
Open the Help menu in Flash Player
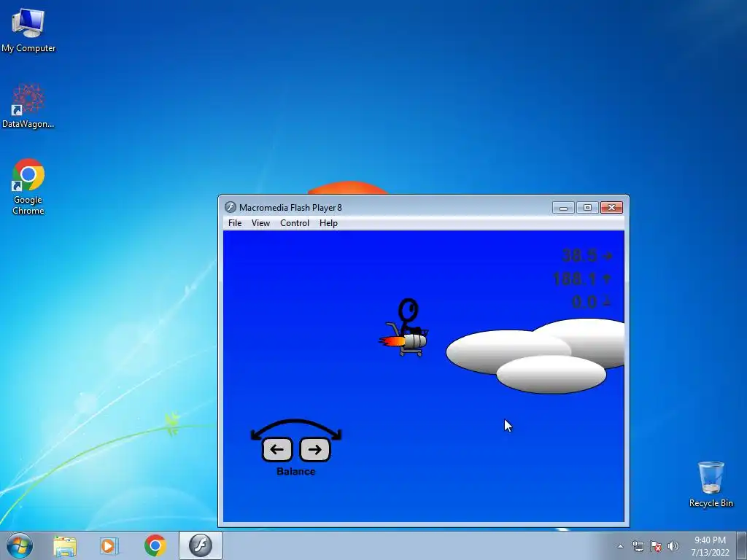pyautogui.click(x=328, y=223)
